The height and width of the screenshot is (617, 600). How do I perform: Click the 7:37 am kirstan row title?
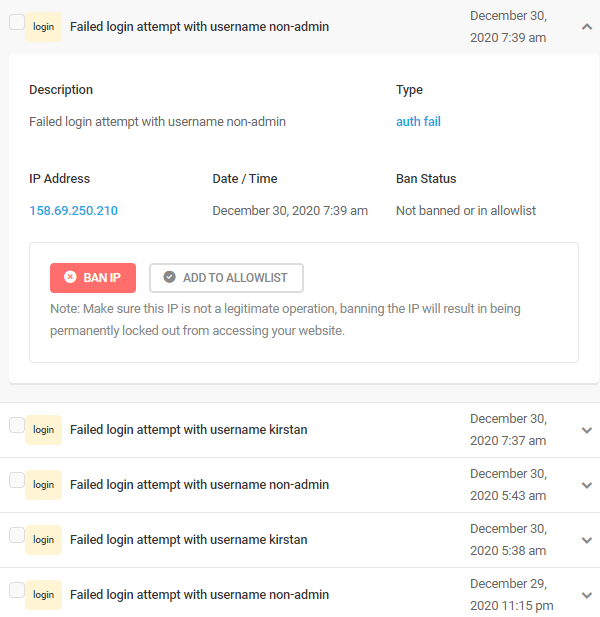(188, 430)
